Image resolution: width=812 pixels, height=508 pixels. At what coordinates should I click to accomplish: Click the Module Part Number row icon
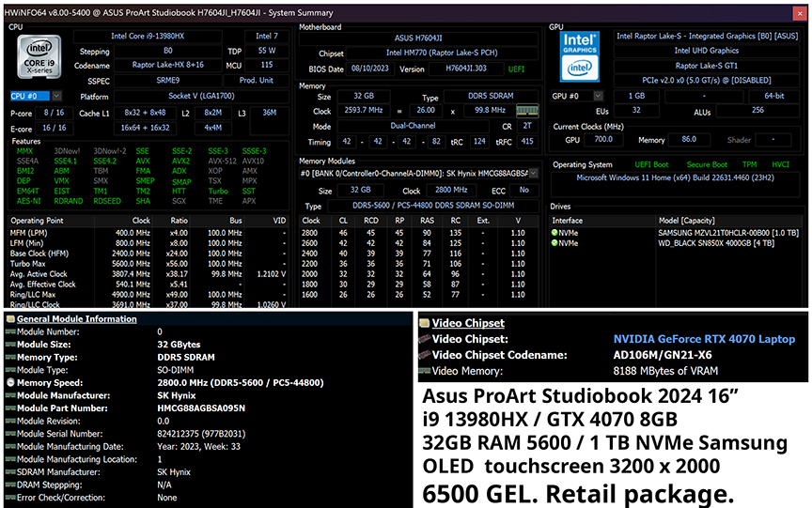coord(10,408)
